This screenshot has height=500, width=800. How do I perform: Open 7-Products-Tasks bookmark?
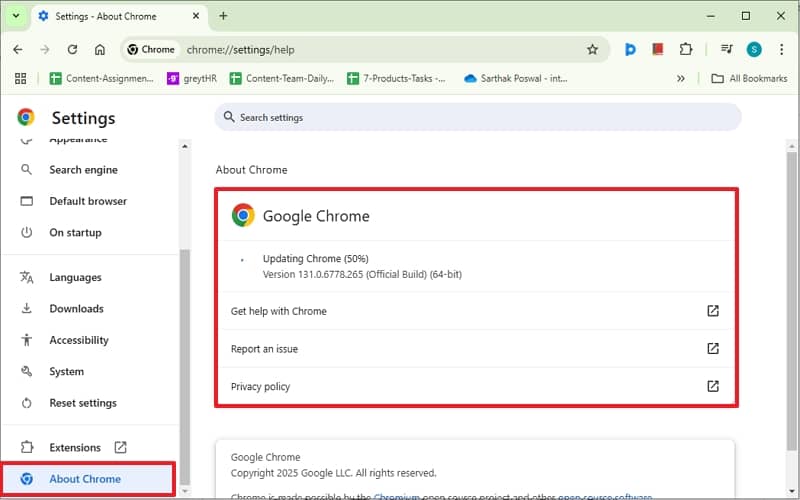[396, 79]
